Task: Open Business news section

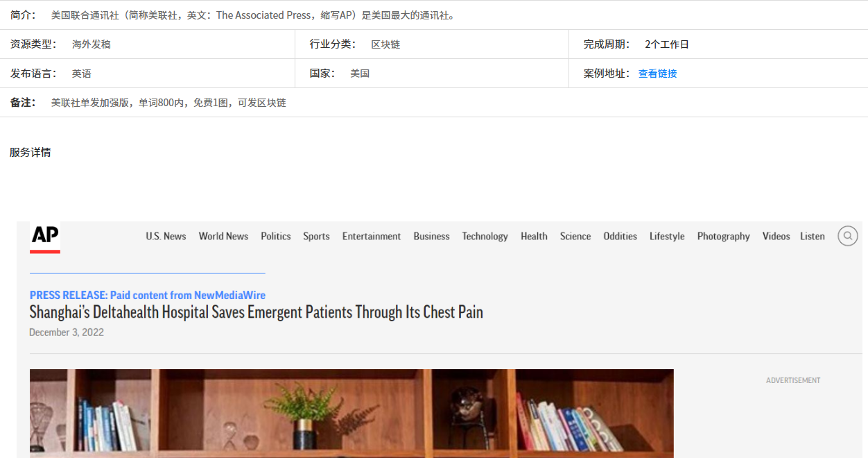Action: [x=431, y=236]
